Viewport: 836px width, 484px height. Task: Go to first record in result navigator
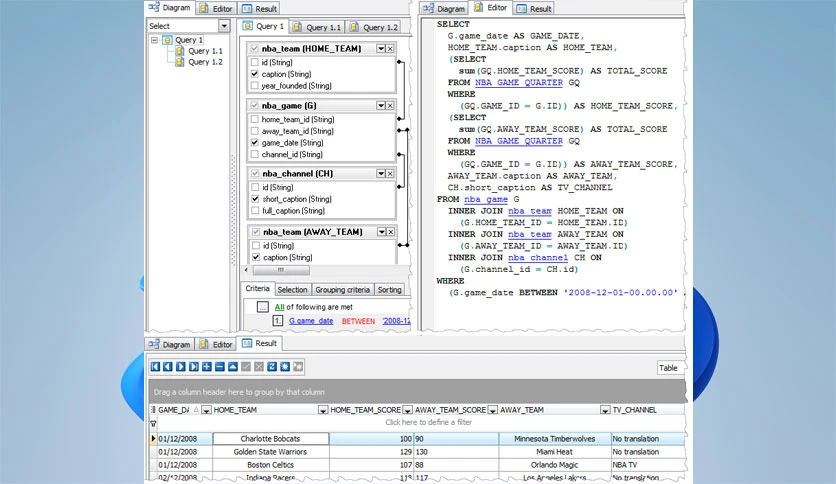click(x=155, y=367)
